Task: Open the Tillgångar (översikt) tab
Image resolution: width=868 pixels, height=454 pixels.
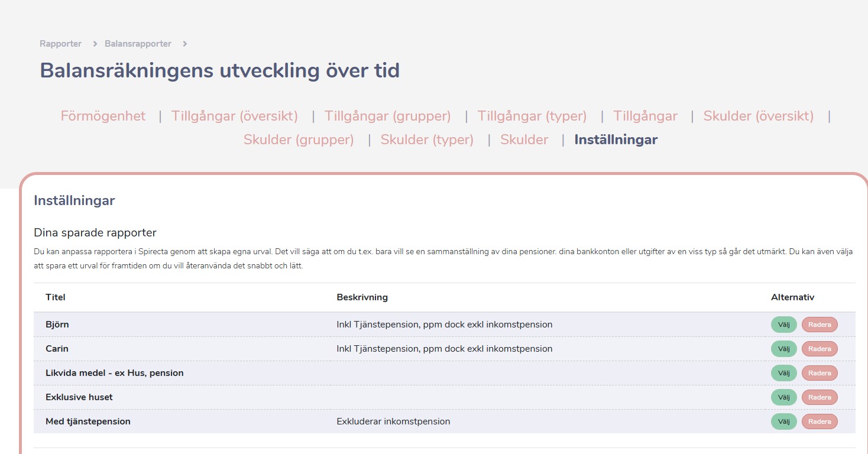Action: pyautogui.click(x=234, y=116)
